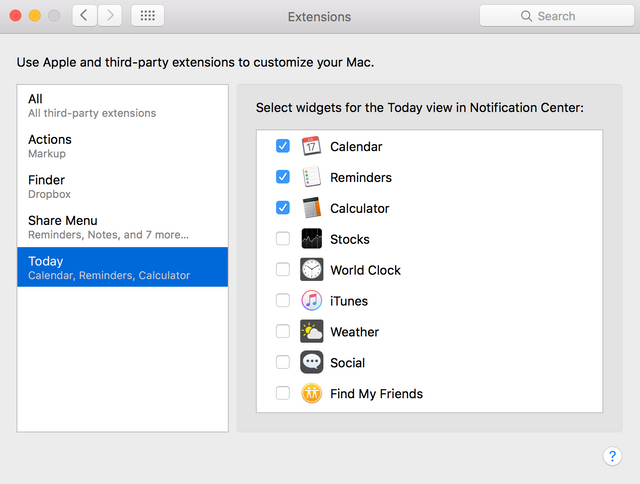Screen dimensions: 640x484
Task: Enable the Social widget checkbox
Action: [x=283, y=362]
